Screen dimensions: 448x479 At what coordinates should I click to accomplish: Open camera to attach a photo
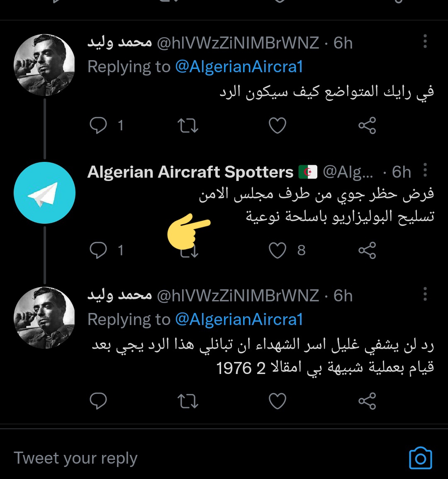click(420, 458)
